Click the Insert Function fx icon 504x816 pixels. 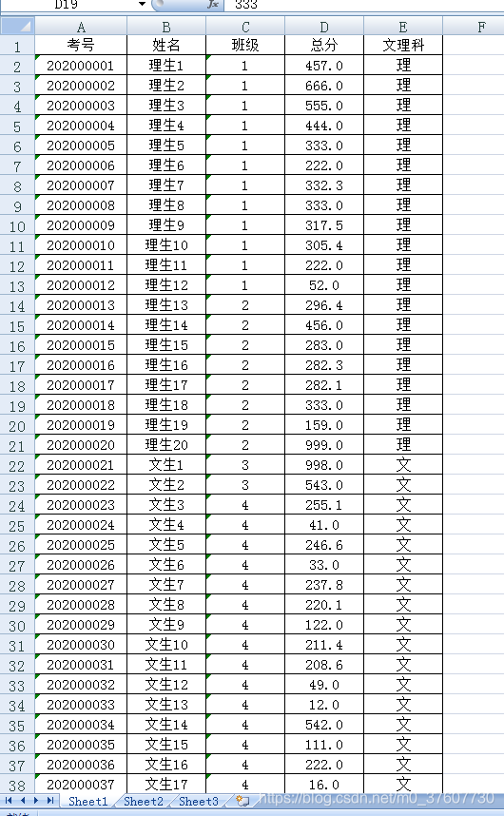coord(213,5)
